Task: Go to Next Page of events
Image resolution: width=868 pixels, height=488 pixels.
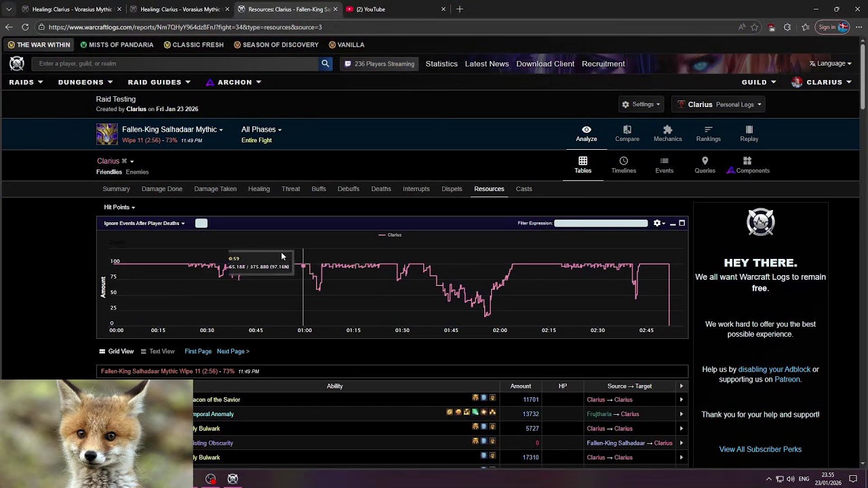Action: point(233,351)
